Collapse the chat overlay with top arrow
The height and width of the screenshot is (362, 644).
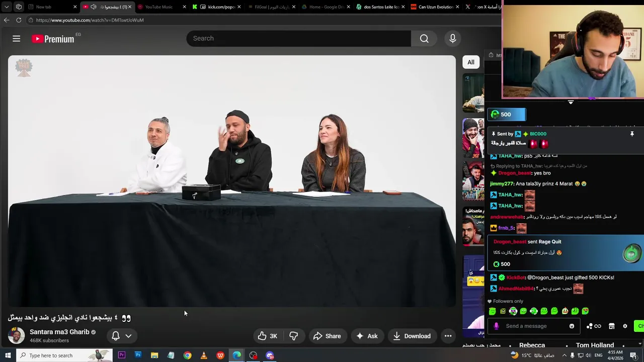pos(571,102)
